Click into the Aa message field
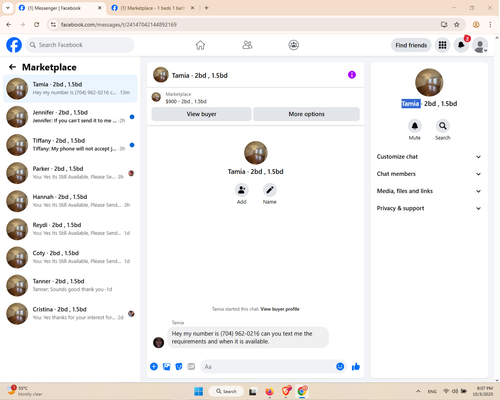 tap(268, 367)
